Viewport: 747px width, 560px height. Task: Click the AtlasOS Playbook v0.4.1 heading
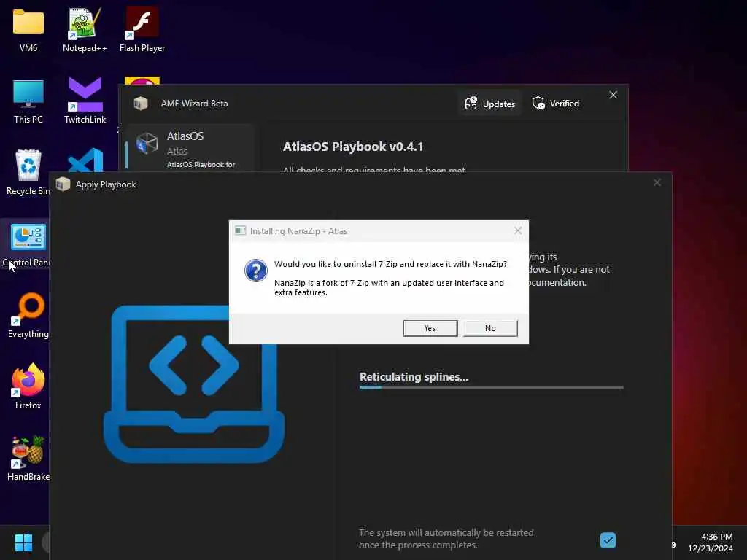pyautogui.click(x=353, y=147)
